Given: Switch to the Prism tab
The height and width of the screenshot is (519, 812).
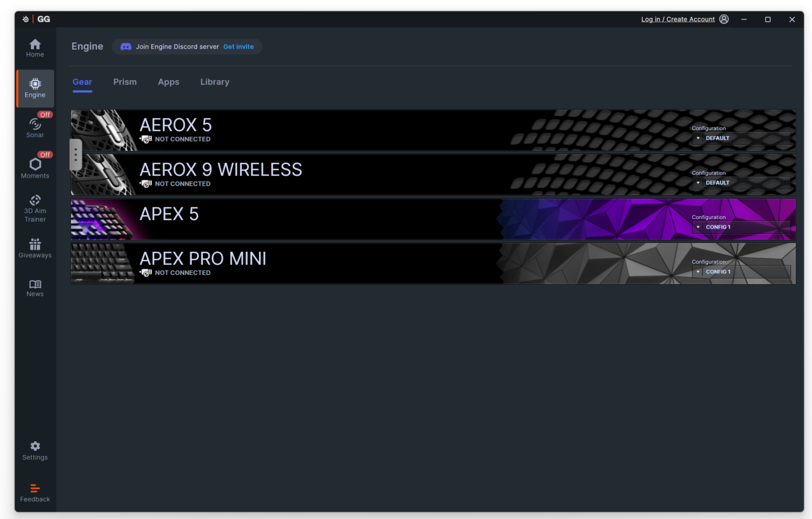Looking at the screenshot, I should pyautogui.click(x=125, y=82).
